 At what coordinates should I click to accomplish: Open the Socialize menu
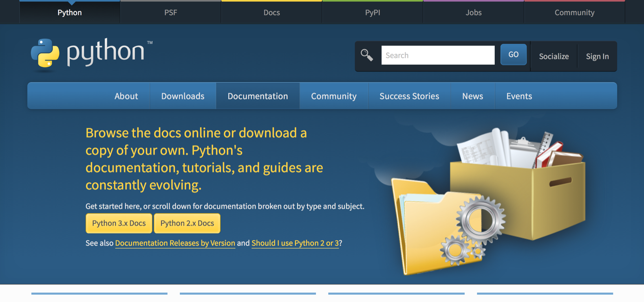click(x=554, y=56)
